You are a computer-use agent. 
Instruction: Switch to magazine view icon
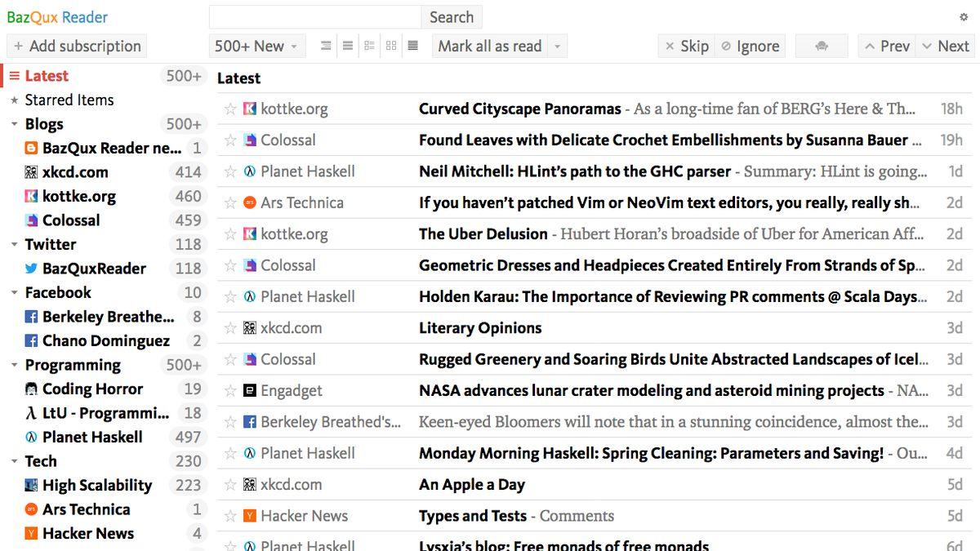[x=369, y=46]
